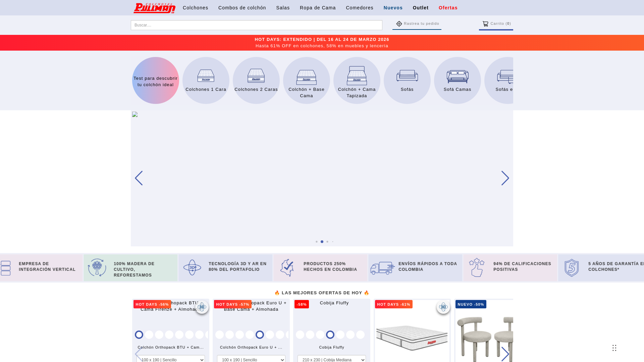Click the NUEVO -50% badge
The width and height of the screenshot is (644, 362).
(471, 304)
